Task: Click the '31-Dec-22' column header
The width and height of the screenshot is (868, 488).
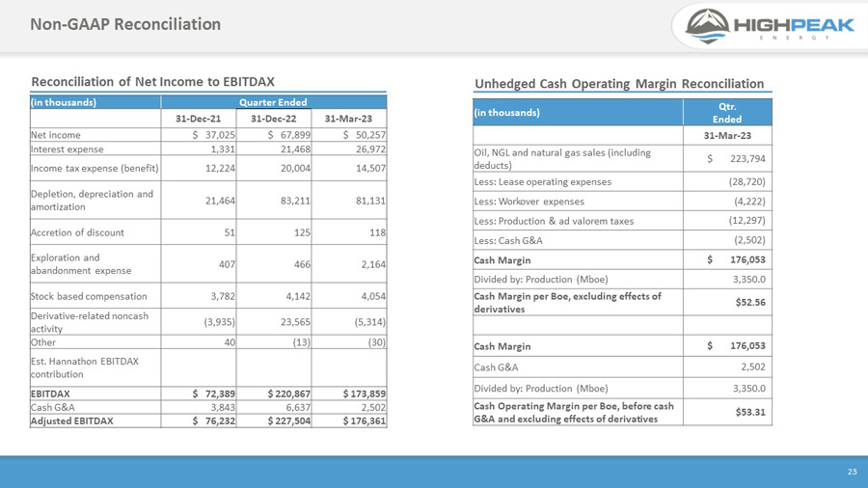Action: pos(274,119)
